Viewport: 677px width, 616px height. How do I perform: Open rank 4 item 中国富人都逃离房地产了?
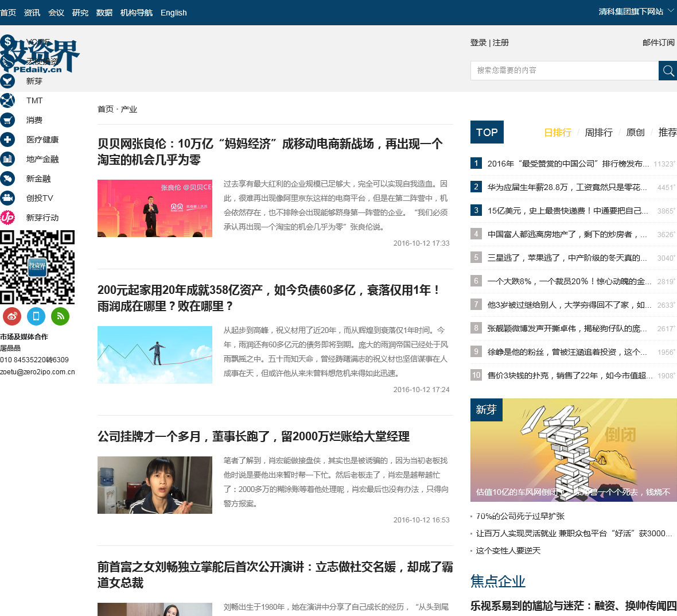coord(567,234)
